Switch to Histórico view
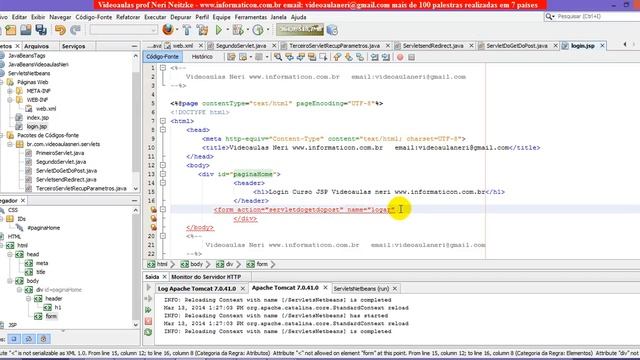The image size is (640, 360). point(202,57)
